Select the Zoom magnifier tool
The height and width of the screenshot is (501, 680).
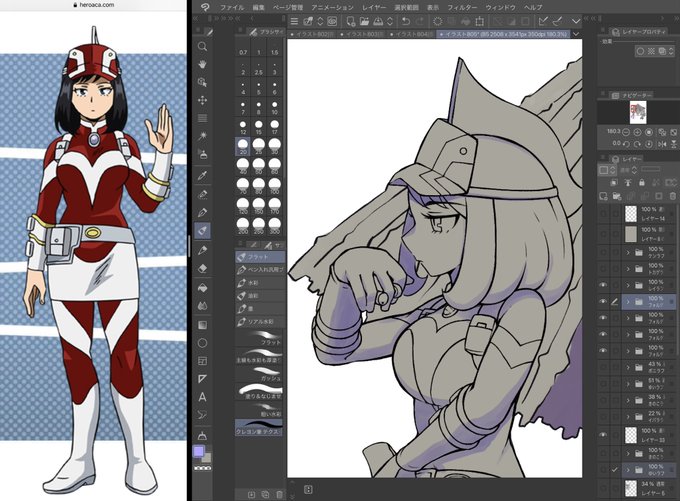pos(202,46)
